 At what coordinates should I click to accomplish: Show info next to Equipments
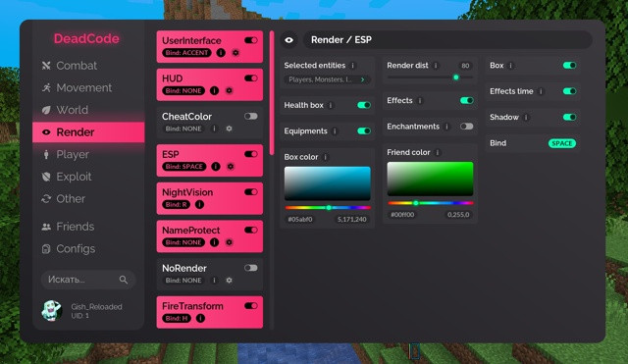point(335,131)
